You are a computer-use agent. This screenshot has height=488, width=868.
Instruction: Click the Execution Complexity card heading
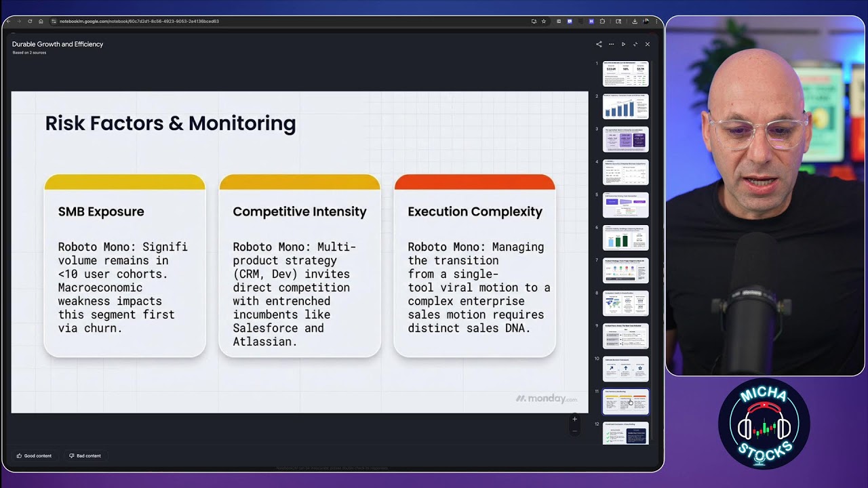pyautogui.click(x=475, y=211)
